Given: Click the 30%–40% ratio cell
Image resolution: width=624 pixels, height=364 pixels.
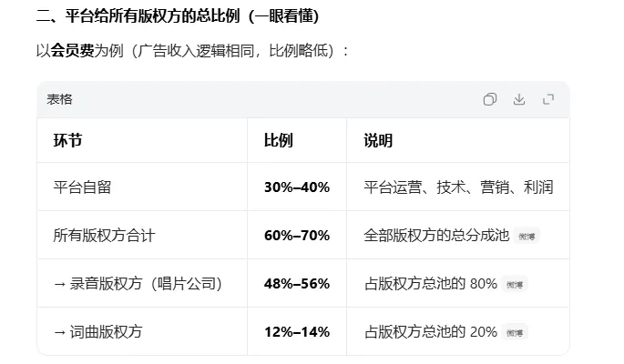Looking at the screenshot, I should (x=297, y=187).
